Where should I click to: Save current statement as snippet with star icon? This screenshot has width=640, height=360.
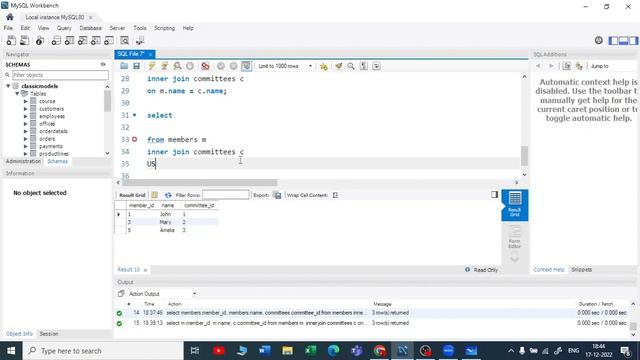click(x=324, y=66)
